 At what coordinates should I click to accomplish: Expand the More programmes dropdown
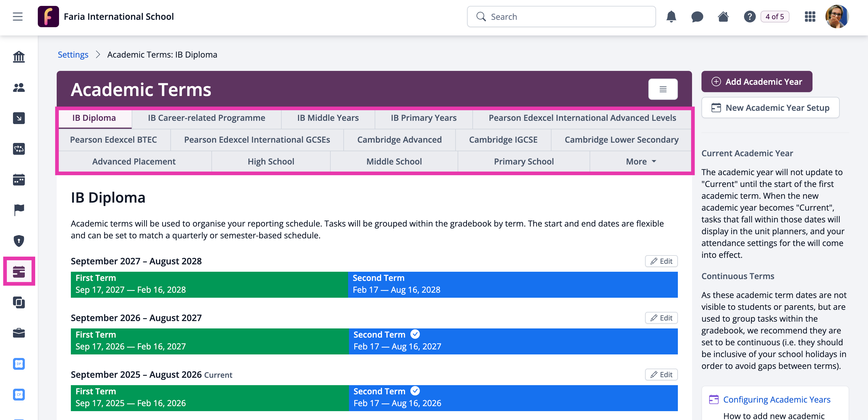coord(641,162)
